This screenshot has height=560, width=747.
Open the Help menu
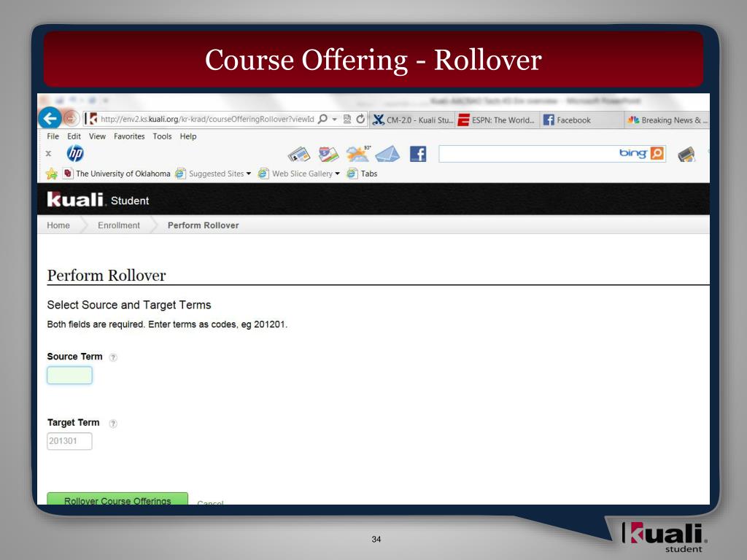coord(188,136)
